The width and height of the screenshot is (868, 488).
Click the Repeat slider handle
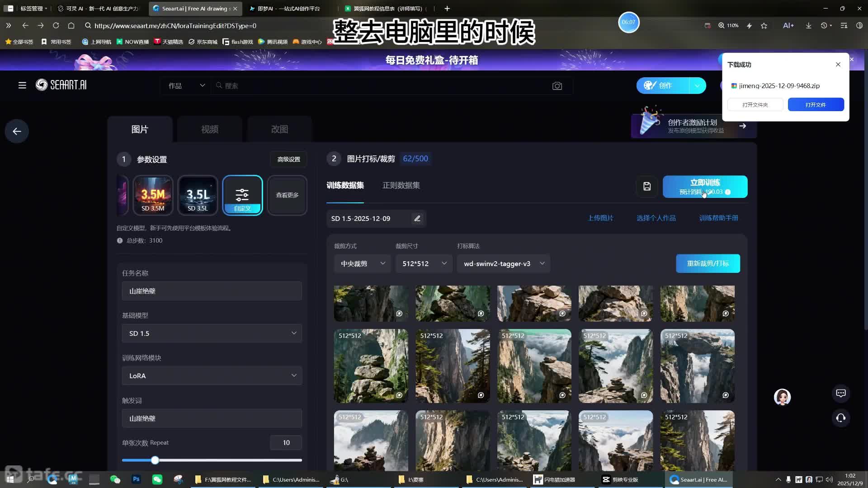155,460
